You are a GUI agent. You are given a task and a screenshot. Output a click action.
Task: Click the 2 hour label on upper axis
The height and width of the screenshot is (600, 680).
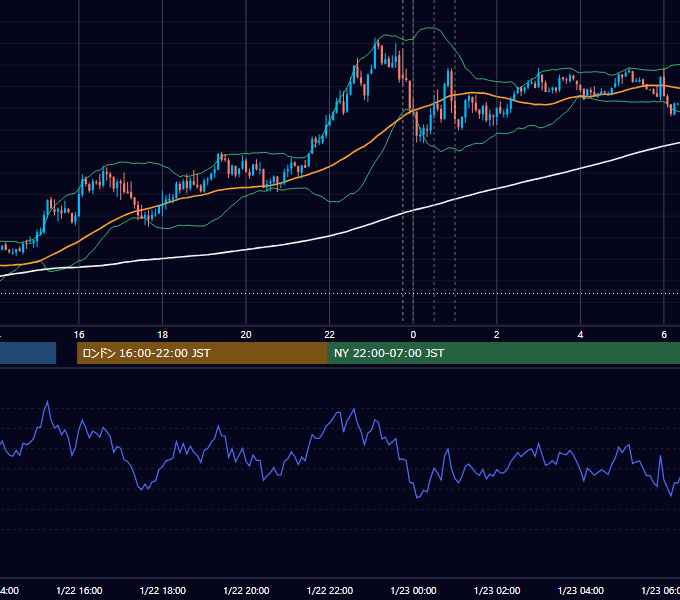(497, 335)
